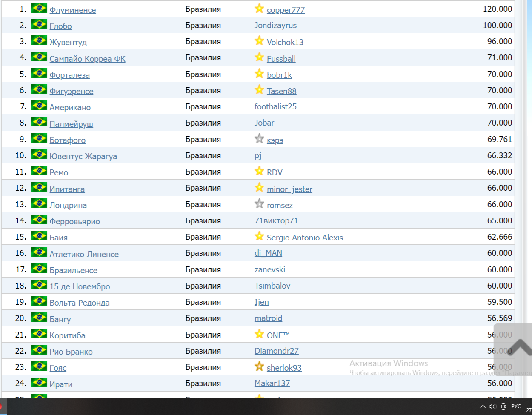Viewport: 532px width, 415px height.
Task: Open the РУС input language switcher
Action: click(516, 406)
